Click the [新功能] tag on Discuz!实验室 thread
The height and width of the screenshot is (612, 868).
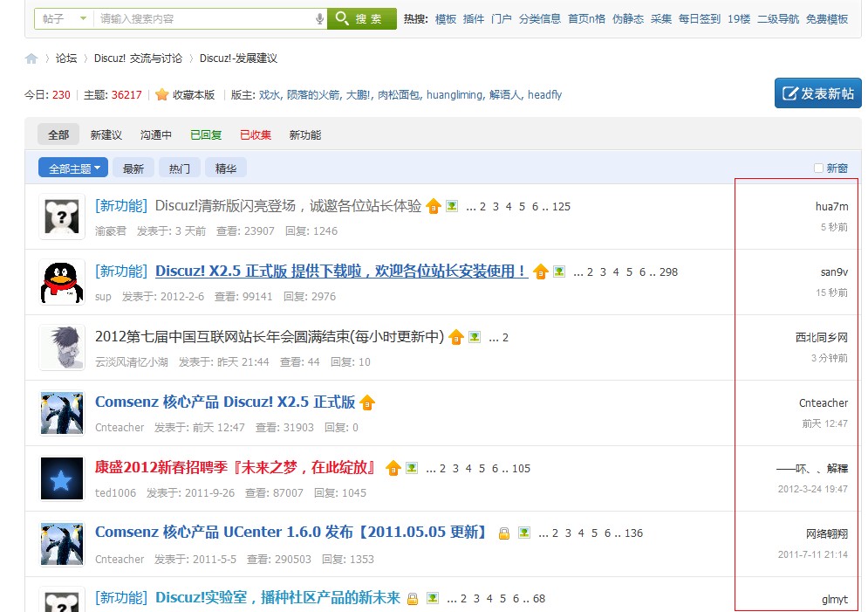click(121, 598)
